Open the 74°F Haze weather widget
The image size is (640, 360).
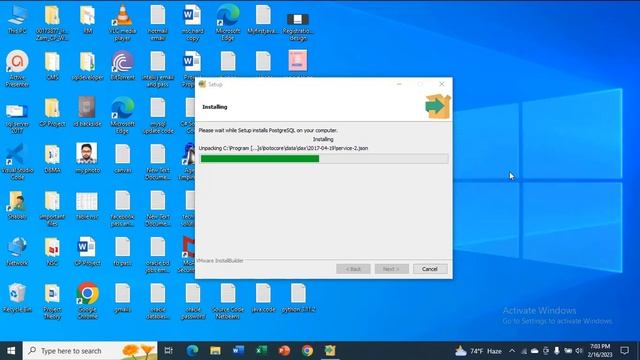[478, 351]
